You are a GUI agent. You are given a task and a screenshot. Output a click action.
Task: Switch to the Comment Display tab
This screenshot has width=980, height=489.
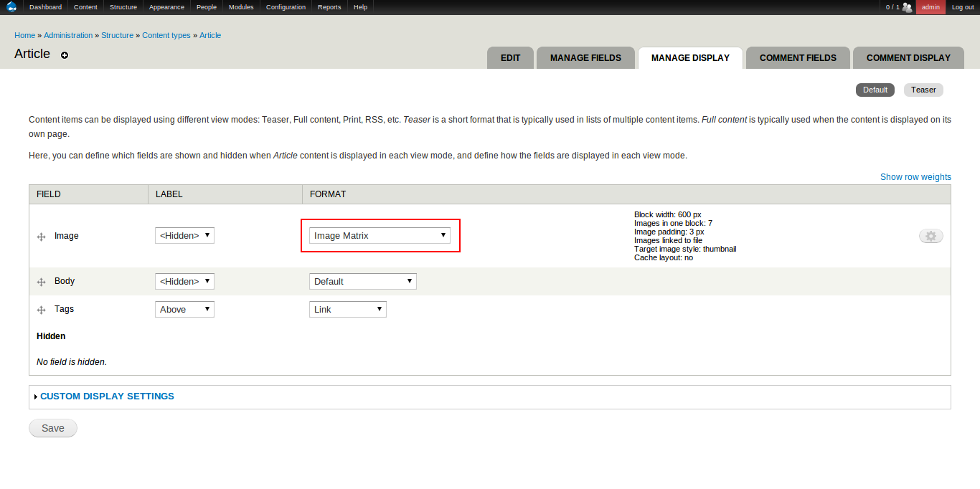[x=908, y=58]
